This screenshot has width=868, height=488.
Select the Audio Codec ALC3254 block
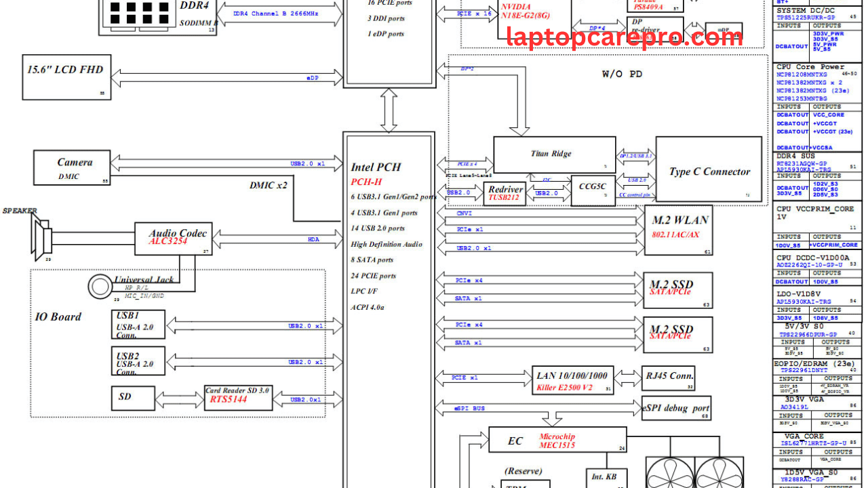click(173, 238)
